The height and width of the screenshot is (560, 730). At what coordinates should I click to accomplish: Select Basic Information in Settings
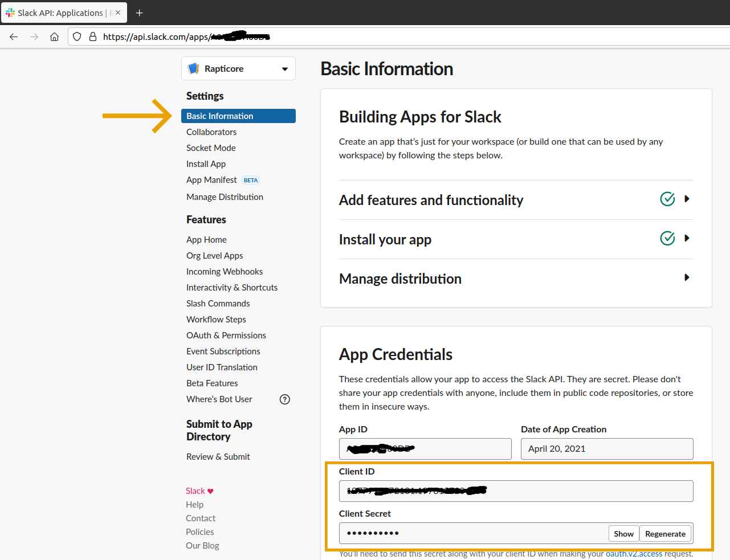(x=238, y=116)
